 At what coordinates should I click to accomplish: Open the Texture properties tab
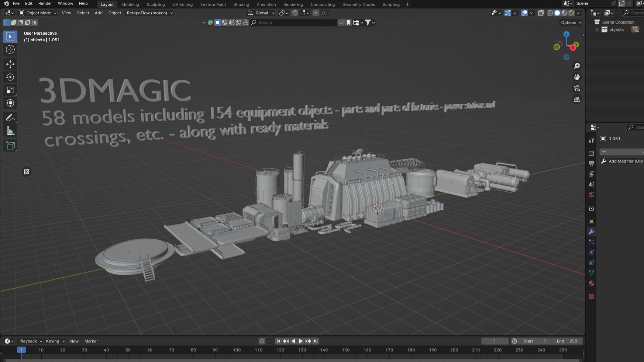pyautogui.click(x=592, y=296)
